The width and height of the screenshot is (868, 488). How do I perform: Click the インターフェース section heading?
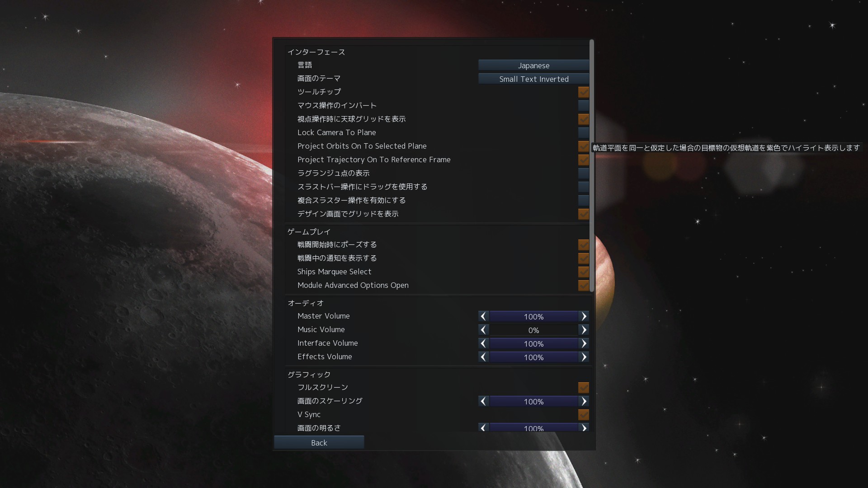point(316,52)
